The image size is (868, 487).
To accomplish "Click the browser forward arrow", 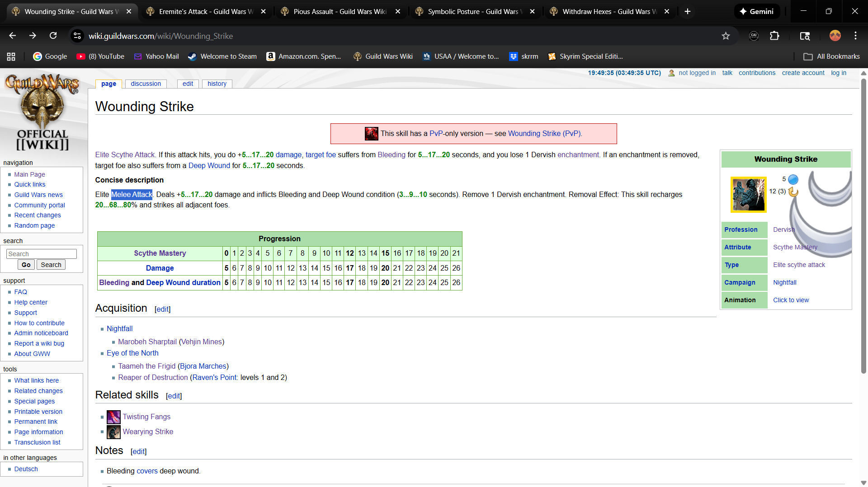I will click(x=33, y=36).
